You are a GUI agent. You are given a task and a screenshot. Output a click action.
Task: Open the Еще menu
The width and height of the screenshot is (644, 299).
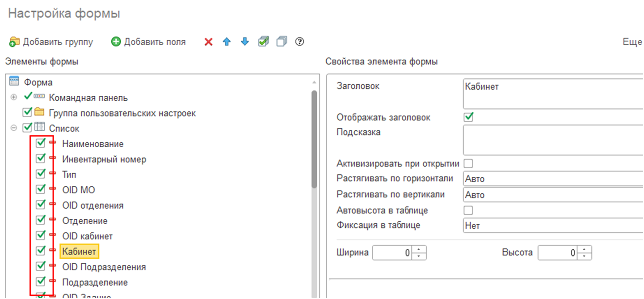coord(632,42)
